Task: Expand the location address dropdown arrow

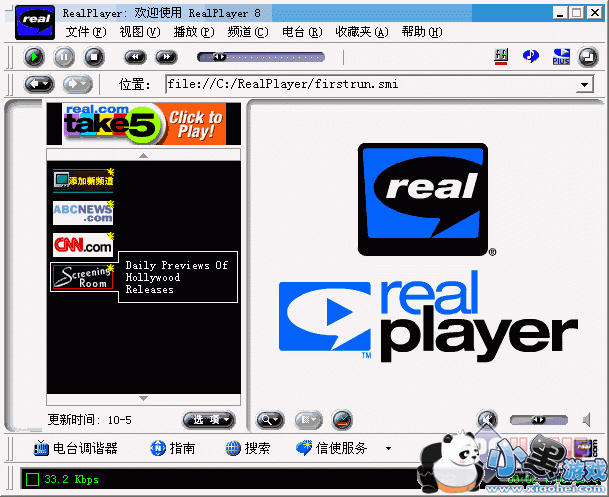Action: pyautogui.click(x=584, y=85)
